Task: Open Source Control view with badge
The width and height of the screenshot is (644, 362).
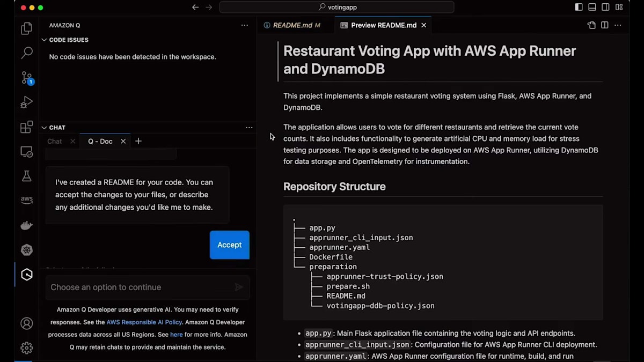Action: [26, 78]
